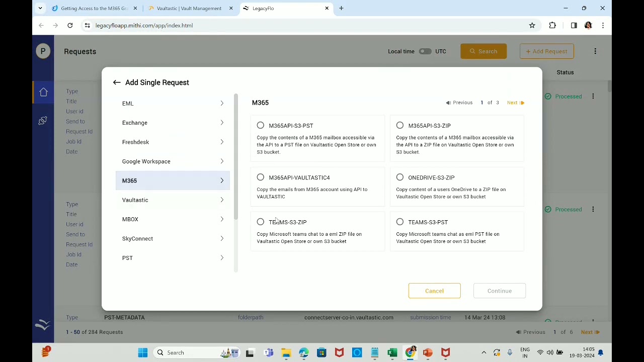Viewport: 644px width, 362px height.
Task: Click browser back arrow
Action: [x=42, y=26]
